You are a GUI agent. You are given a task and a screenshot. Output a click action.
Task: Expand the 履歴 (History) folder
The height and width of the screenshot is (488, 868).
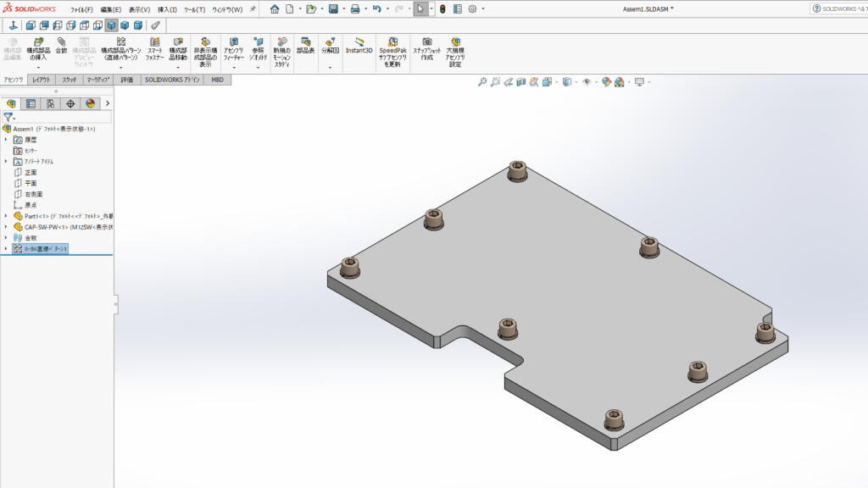click(x=6, y=139)
